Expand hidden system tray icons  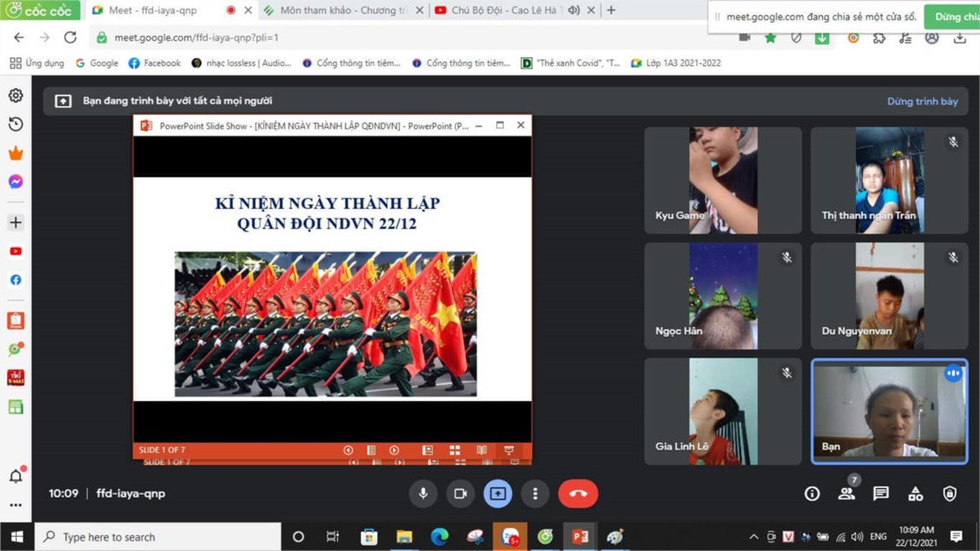[x=754, y=536]
